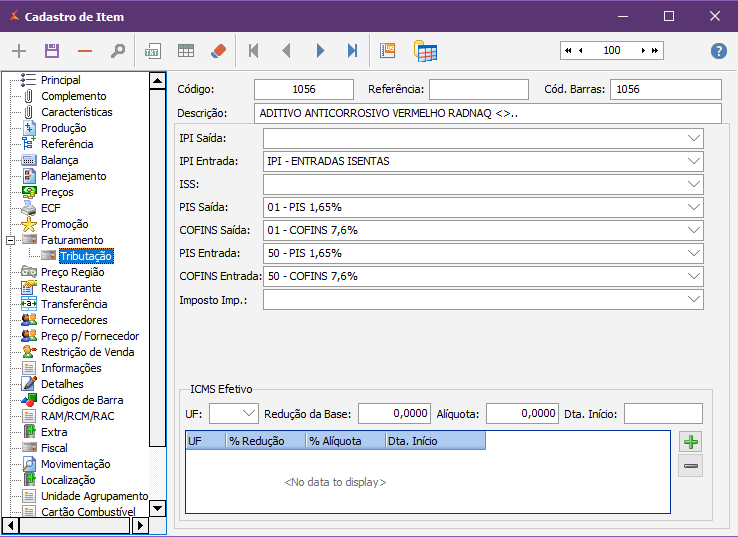Open the help question mark icon
Screen dimensions: 738x537
[718, 51]
